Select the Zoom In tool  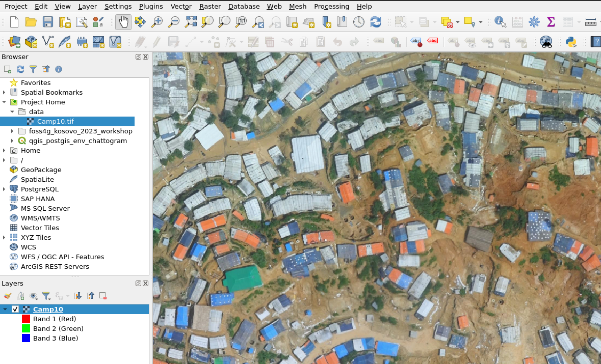coord(157,22)
